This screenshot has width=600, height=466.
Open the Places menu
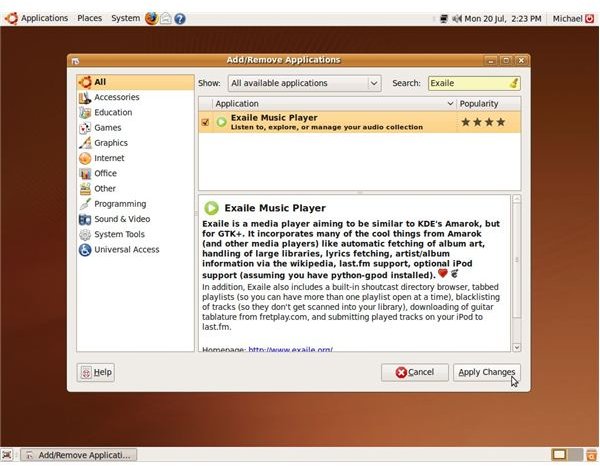(90, 18)
